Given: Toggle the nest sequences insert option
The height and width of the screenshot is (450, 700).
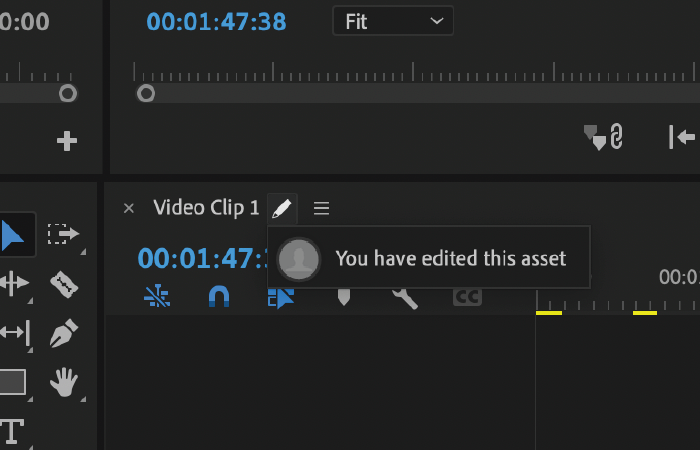Looking at the screenshot, I should [x=157, y=296].
